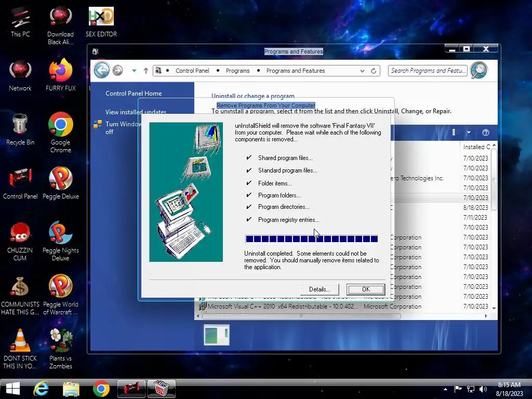Show hidden tray icons arrow
Viewport: 532px width, 399px height.
click(445, 389)
